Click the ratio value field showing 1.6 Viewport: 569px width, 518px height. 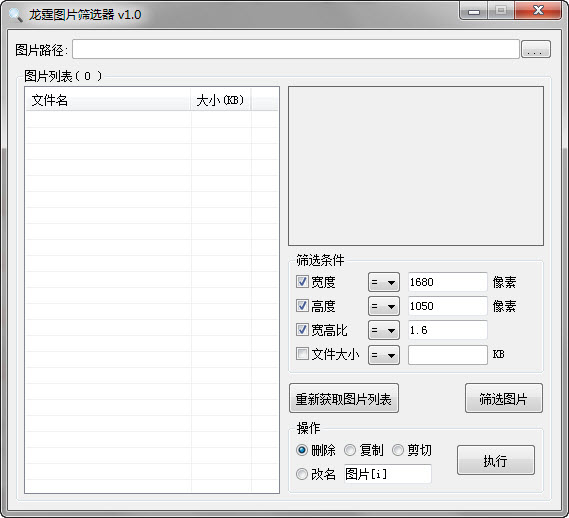coord(447,330)
